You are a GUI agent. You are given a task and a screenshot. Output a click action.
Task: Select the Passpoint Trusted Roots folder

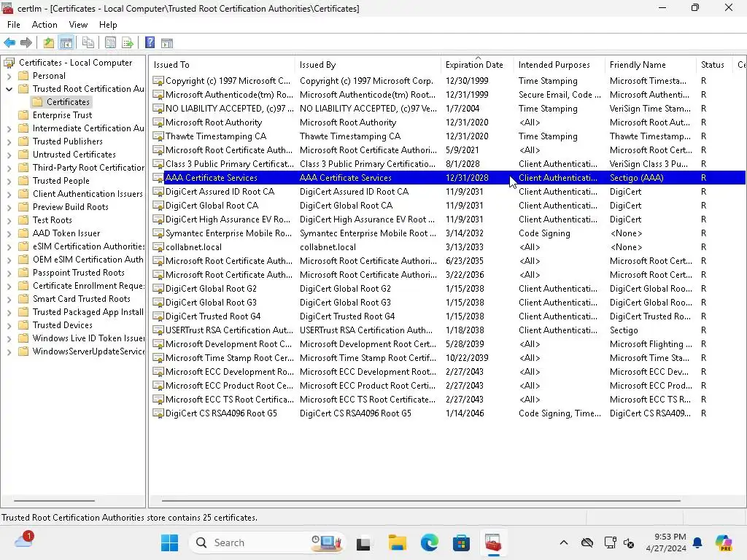point(78,273)
